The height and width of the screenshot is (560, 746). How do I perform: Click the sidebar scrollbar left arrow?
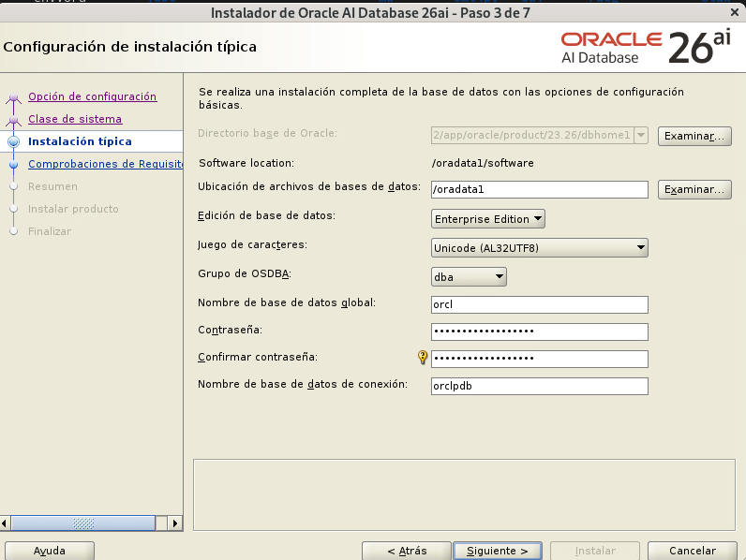click(7, 523)
